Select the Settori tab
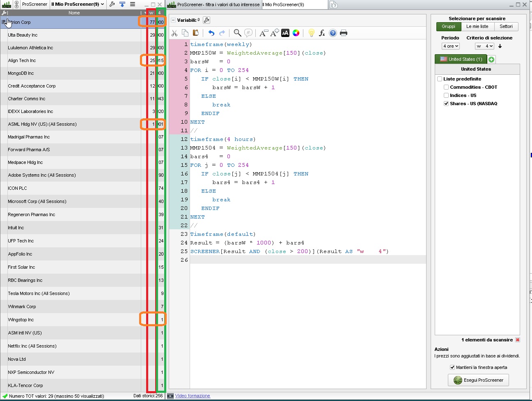The image size is (532, 401). tap(506, 27)
